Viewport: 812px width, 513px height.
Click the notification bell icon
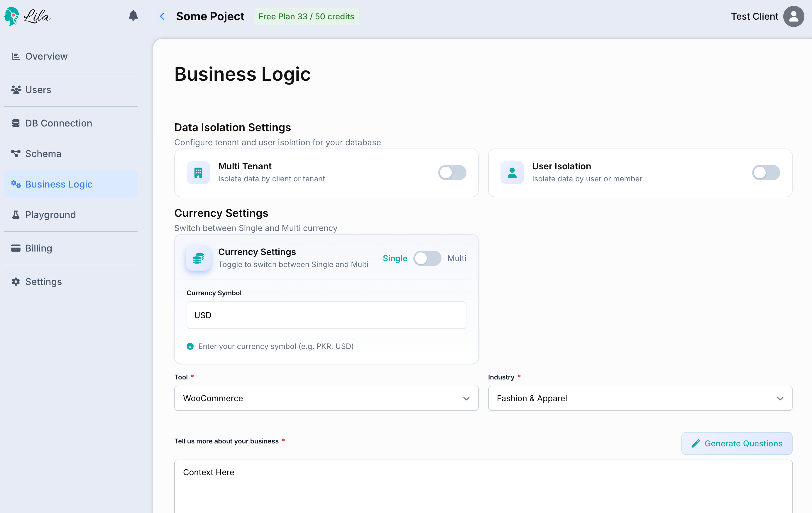point(133,16)
